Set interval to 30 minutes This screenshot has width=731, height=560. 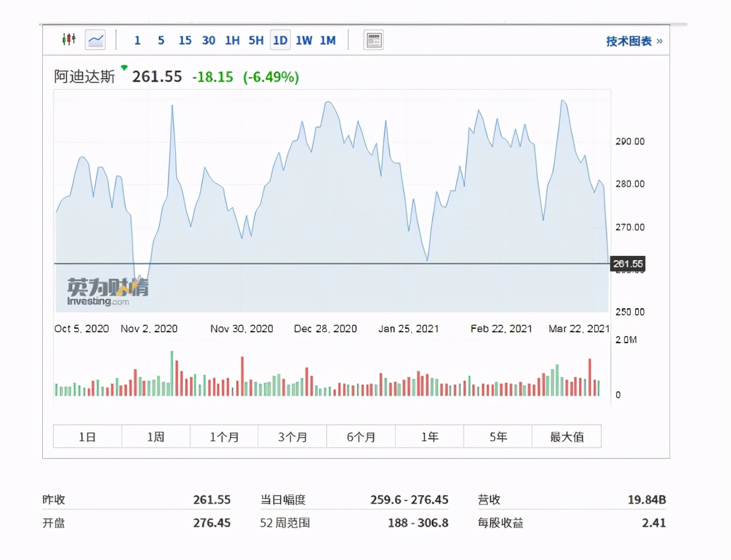pyautogui.click(x=208, y=40)
